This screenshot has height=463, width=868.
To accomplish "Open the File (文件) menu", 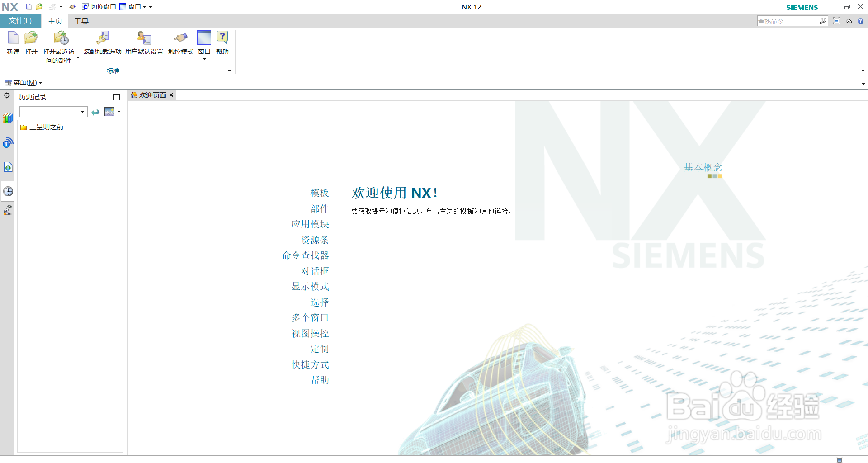I will click(20, 21).
